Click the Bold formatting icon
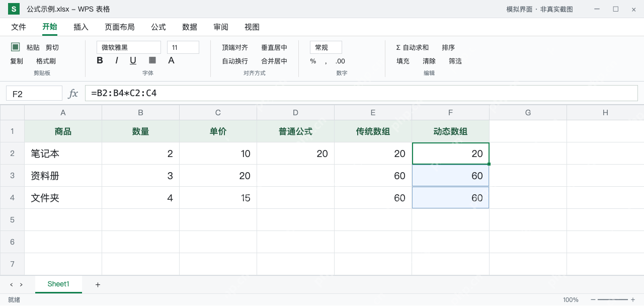Viewport: 644px width, 306px height. (100, 60)
